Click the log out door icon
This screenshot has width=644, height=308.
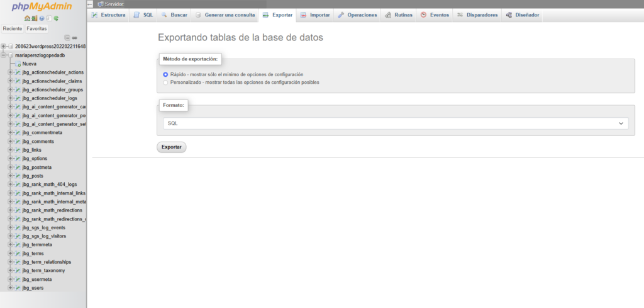coord(34,18)
